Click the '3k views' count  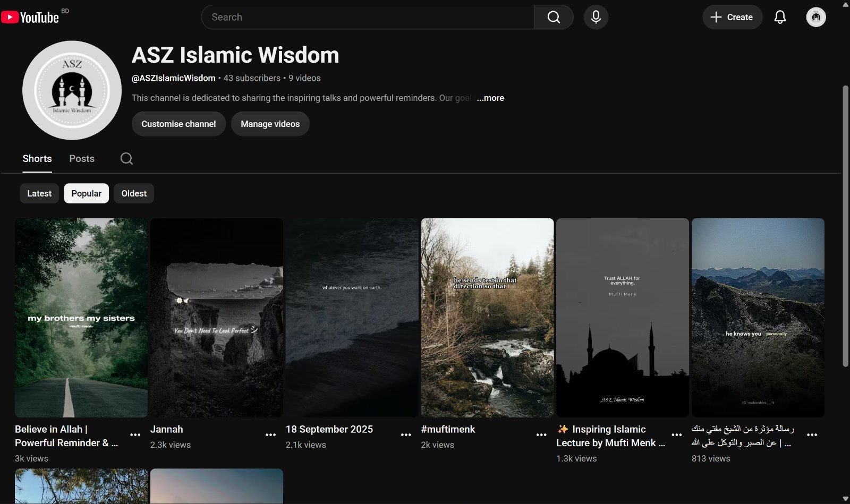click(x=31, y=458)
